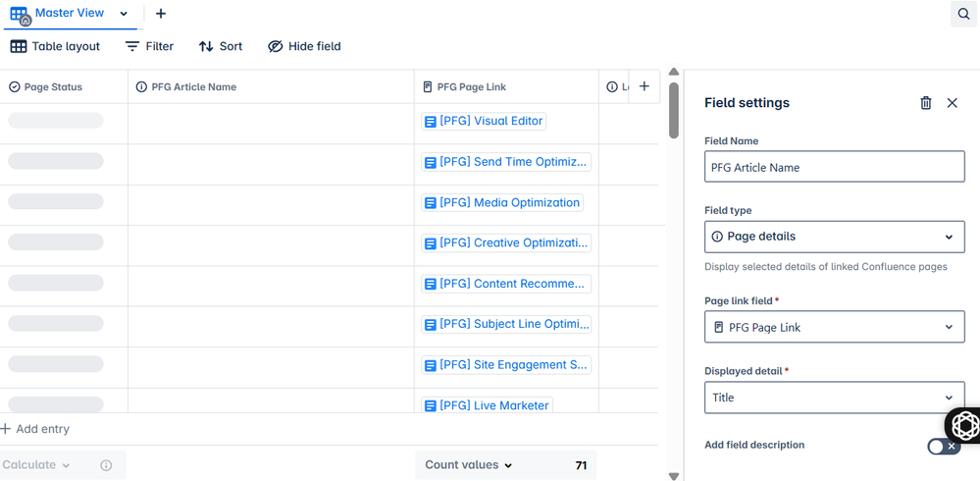Click the Calculate info icon

[x=106, y=465]
